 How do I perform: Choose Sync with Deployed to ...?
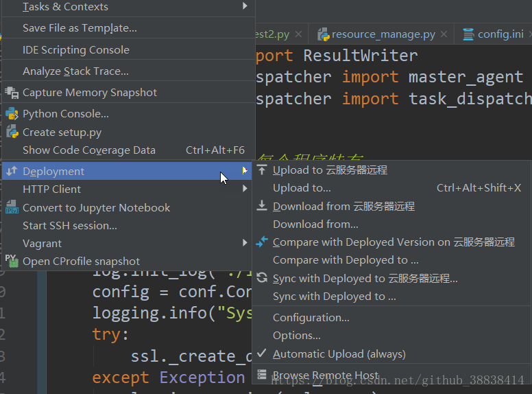click(x=391, y=296)
